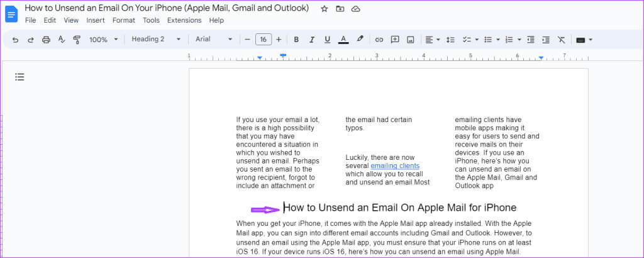Open line and paragraph spacing
This screenshot has height=258, width=644.
(x=450, y=40)
